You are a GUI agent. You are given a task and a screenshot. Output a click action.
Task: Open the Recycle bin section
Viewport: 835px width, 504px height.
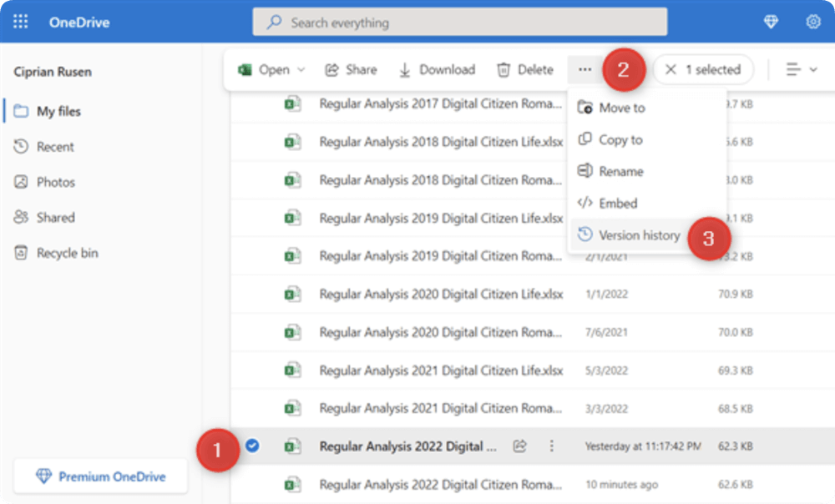63,252
